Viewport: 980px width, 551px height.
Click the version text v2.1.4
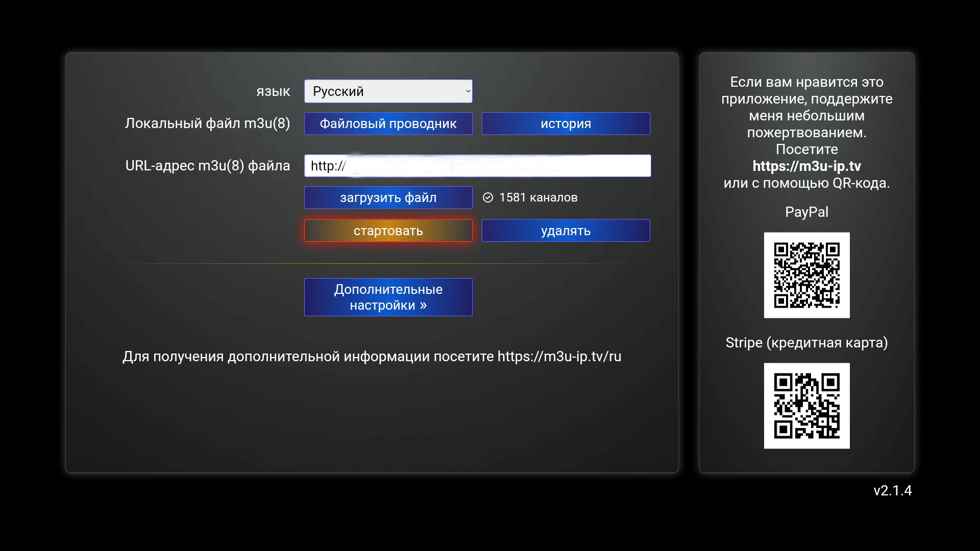coord(892,490)
